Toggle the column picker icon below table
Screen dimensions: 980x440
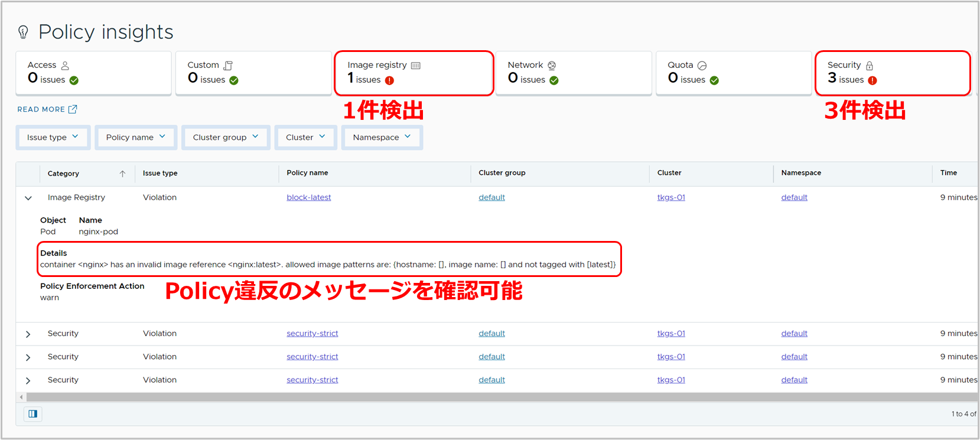click(33, 414)
